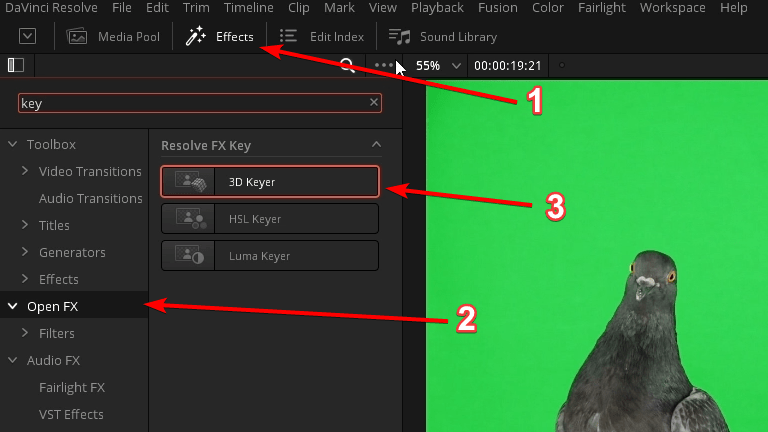Open the Fairlight menu
This screenshot has width=768, height=432.
coord(601,8)
